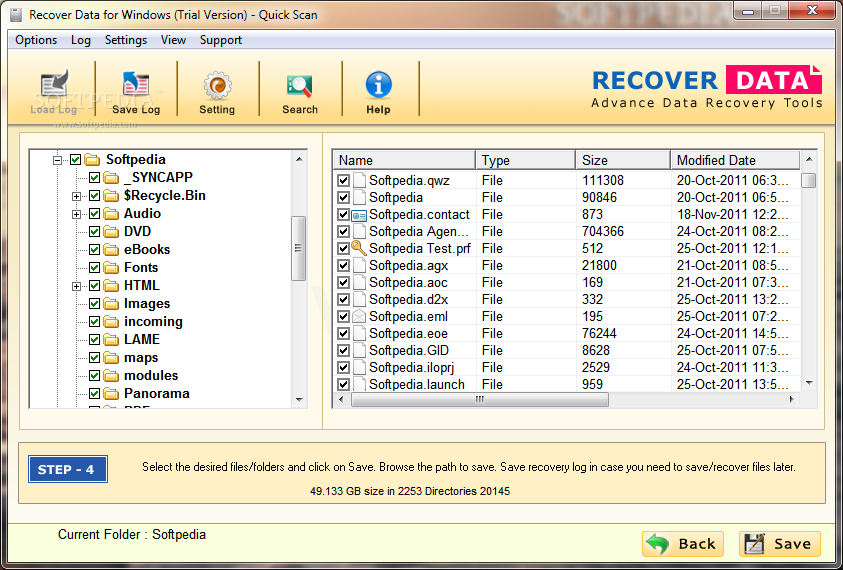Open the Support menu

[220, 40]
